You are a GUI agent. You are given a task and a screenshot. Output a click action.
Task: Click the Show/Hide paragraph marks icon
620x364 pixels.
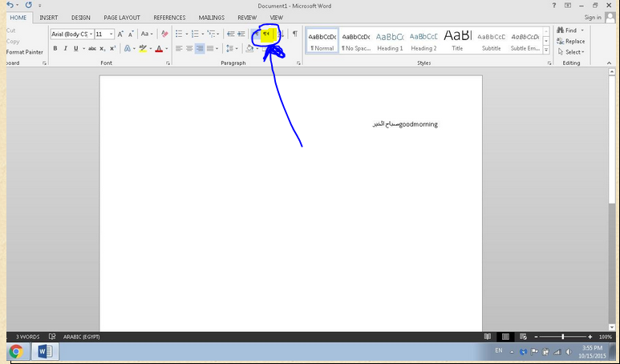coord(294,34)
